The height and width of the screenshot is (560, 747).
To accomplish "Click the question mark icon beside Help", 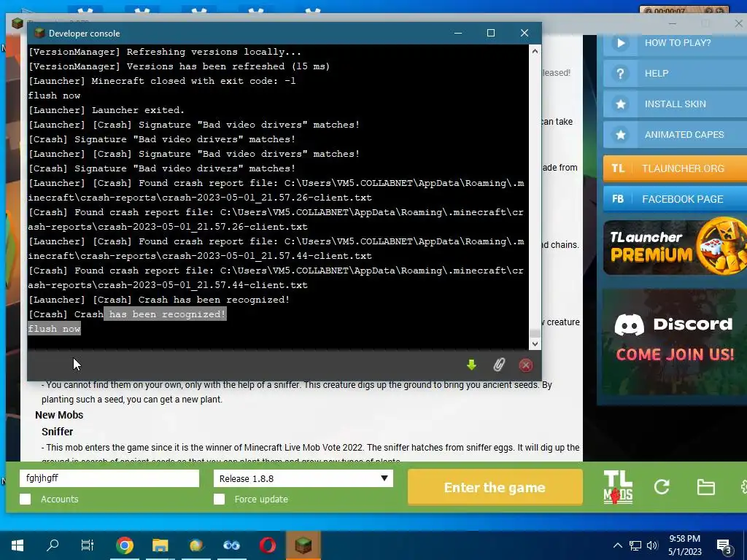I will [621, 74].
